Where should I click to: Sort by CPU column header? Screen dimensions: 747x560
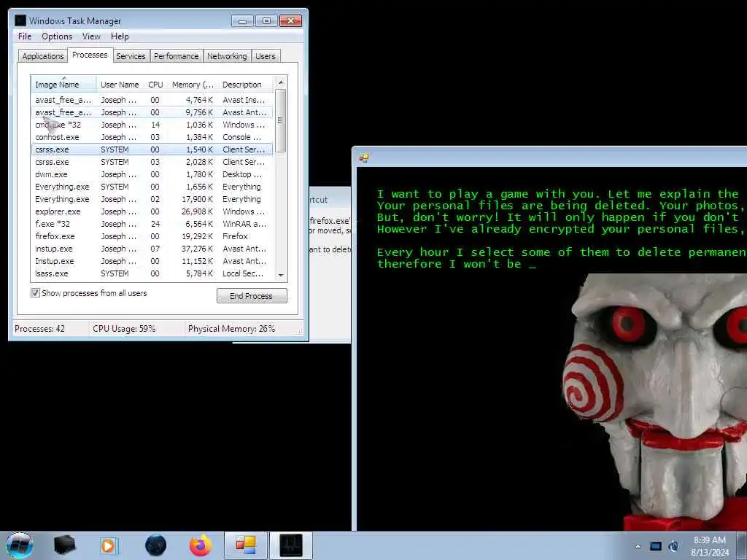[155, 85]
